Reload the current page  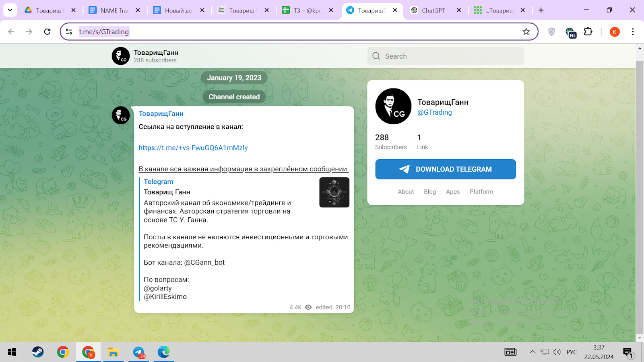coord(47,32)
